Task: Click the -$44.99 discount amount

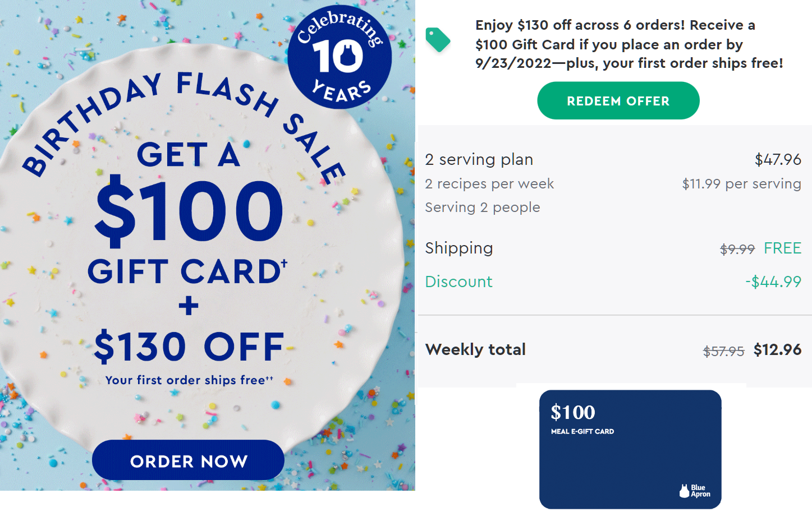Action: [x=773, y=282]
